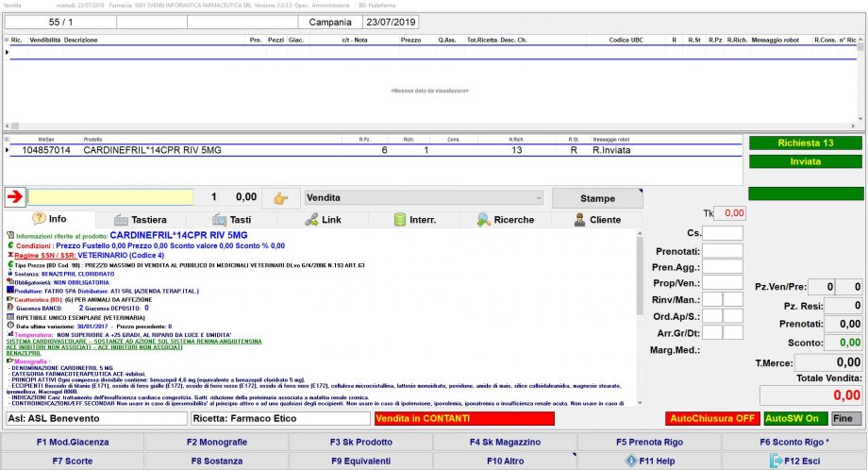This screenshot has width=868, height=470.
Task: Open the Stampe print menu
Action: click(597, 198)
